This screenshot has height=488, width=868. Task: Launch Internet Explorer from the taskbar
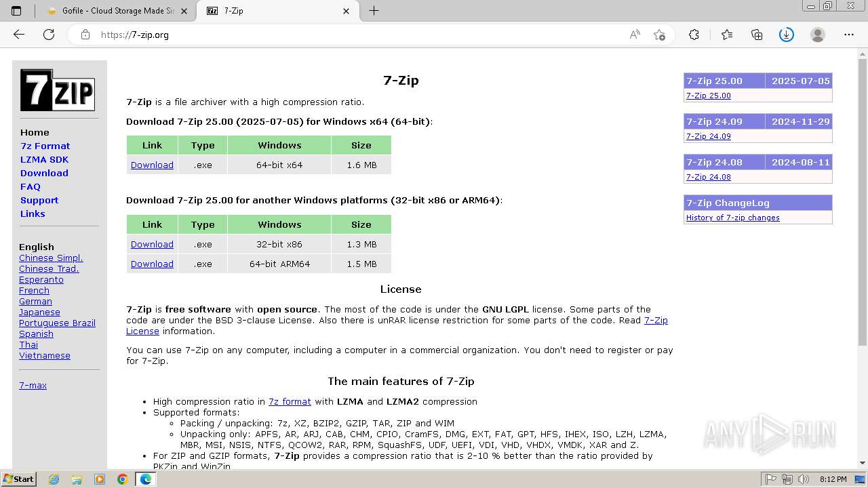(x=54, y=479)
